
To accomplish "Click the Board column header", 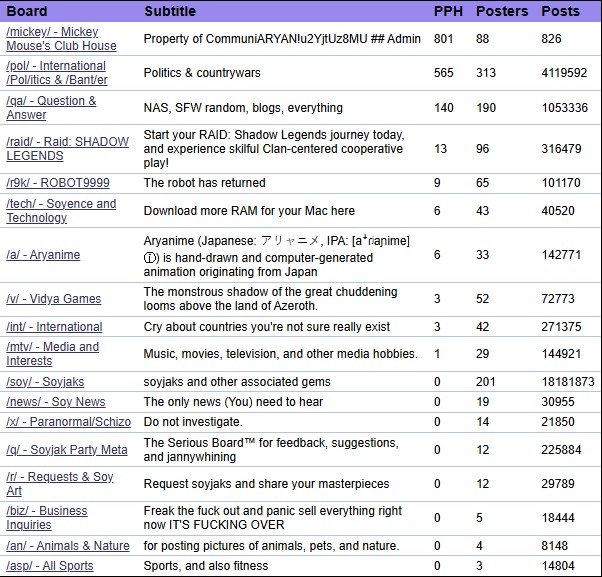I will (27, 11).
